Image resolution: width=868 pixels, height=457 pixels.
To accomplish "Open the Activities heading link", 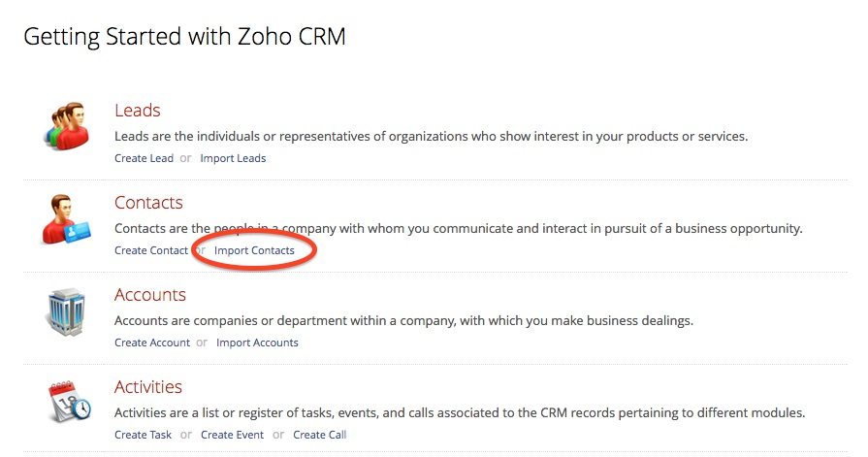I will tap(148, 386).
